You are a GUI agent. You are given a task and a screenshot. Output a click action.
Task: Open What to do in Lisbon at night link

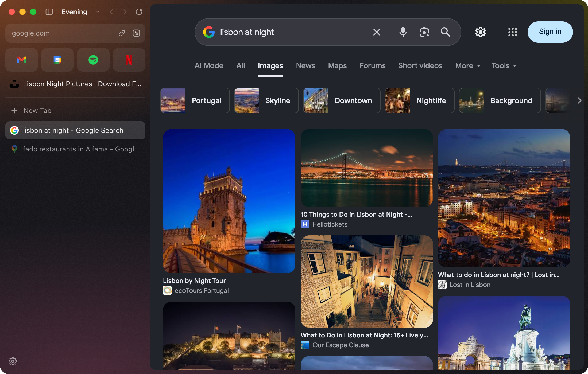[x=499, y=275]
